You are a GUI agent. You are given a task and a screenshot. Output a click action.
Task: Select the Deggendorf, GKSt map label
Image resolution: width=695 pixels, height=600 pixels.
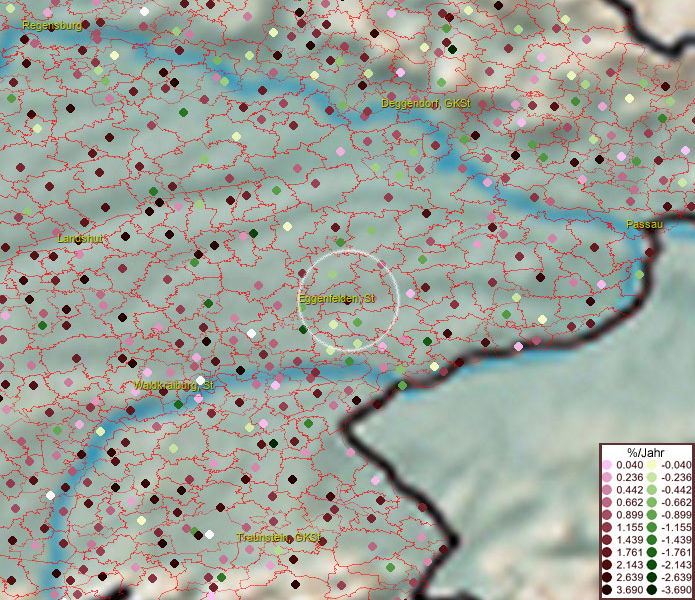[426, 104]
